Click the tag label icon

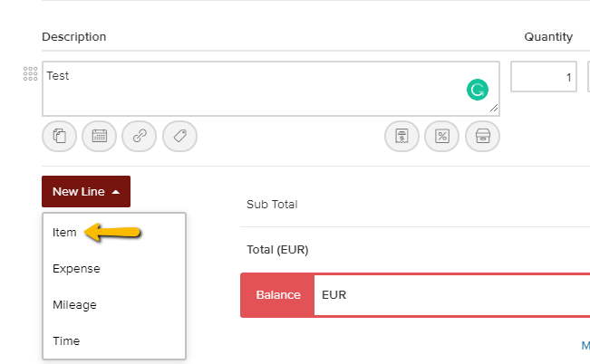click(179, 137)
